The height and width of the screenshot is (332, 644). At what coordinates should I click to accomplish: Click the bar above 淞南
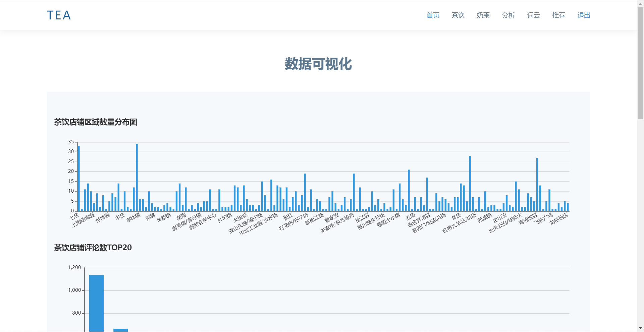click(x=409, y=189)
